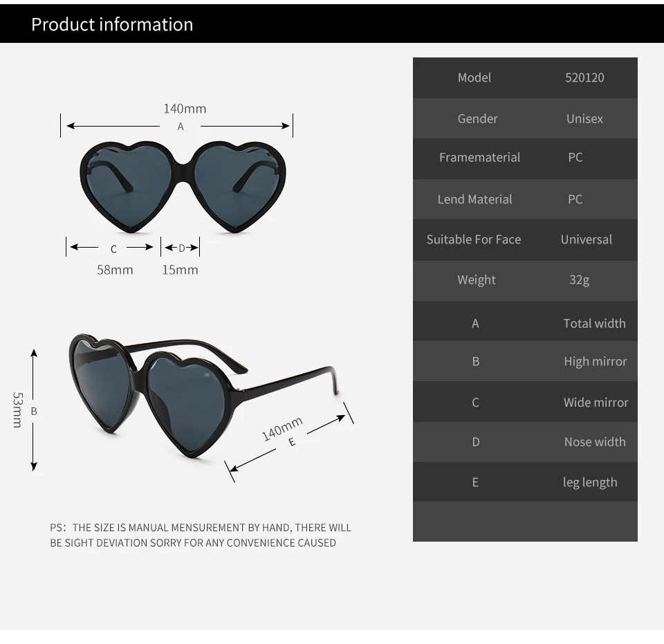Click the High mirror description
Viewport: 664px width, 644px height.
pyautogui.click(x=595, y=361)
